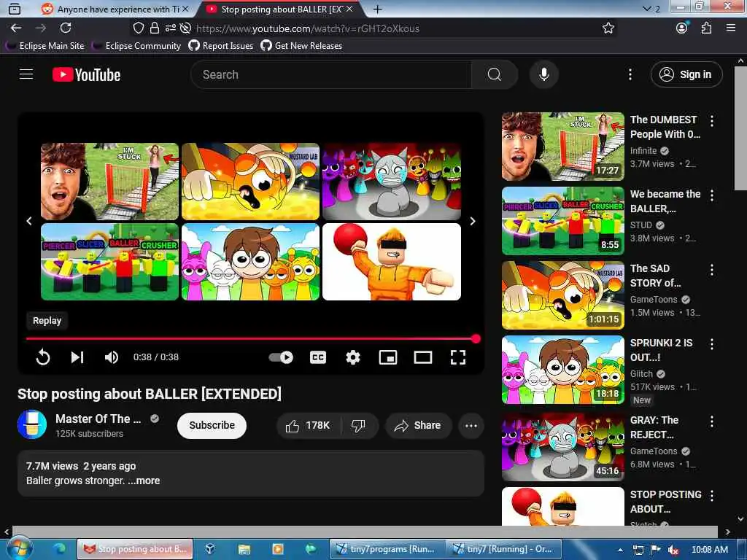Open the browser extensions puzzle icon

pos(706,28)
